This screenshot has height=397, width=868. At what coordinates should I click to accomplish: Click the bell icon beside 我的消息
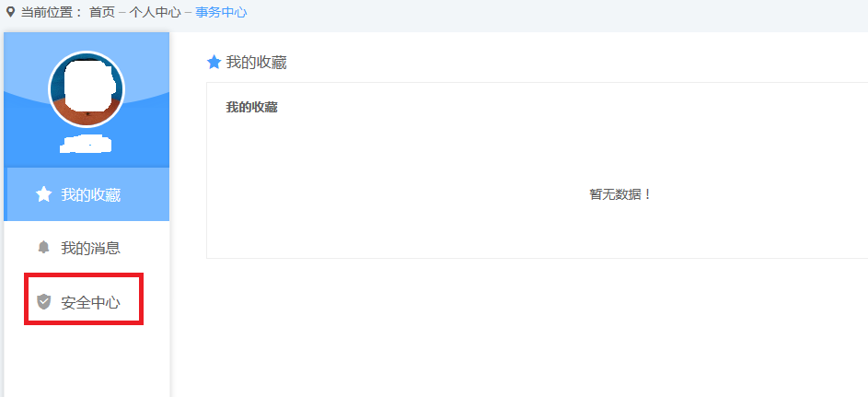44,247
